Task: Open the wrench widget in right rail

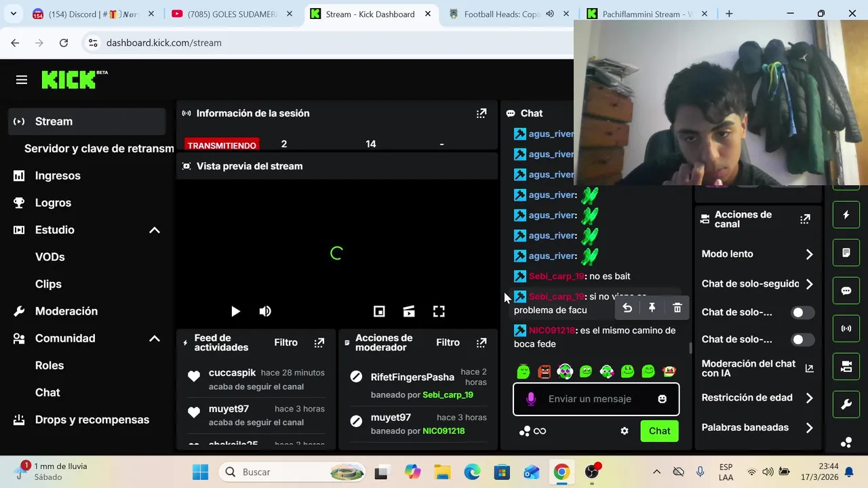Action: pos(846,405)
